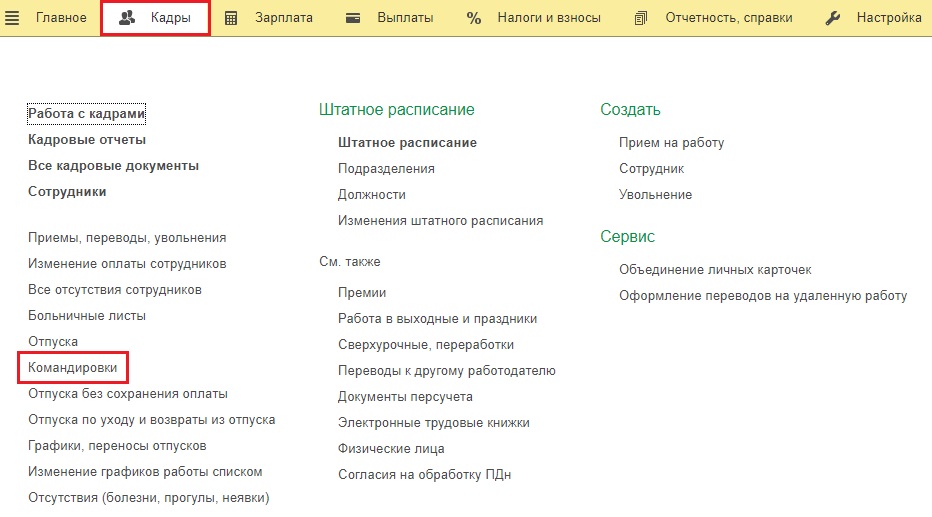This screenshot has height=517, width=932.
Task: Open Все отсутствия сотрудников
Action: 115,290
